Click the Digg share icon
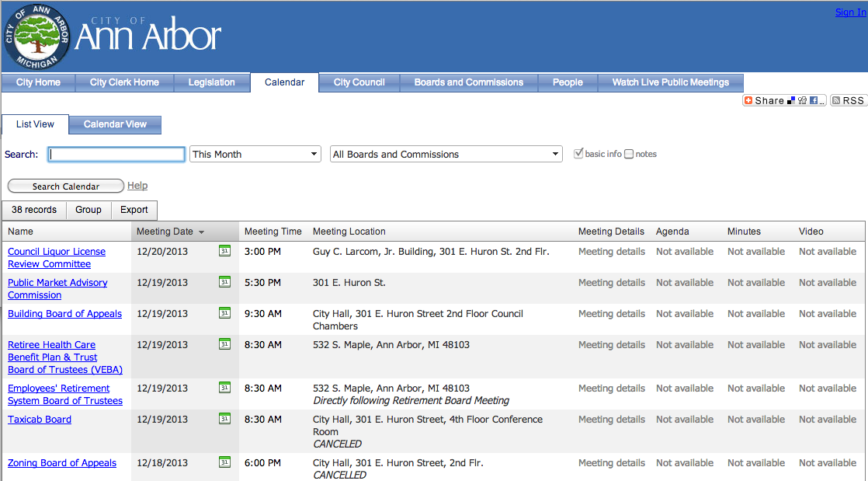This screenshot has height=481, width=868. click(802, 100)
